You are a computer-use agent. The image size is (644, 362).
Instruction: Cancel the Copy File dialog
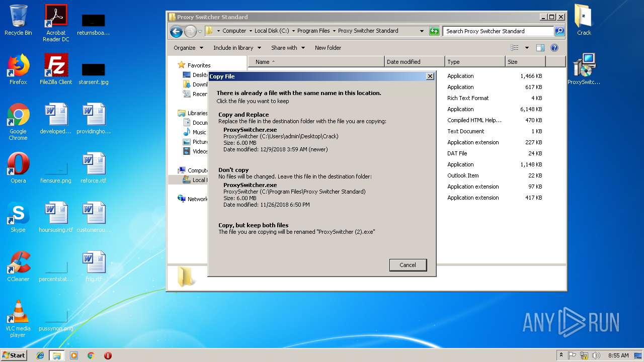click(408, 265)
